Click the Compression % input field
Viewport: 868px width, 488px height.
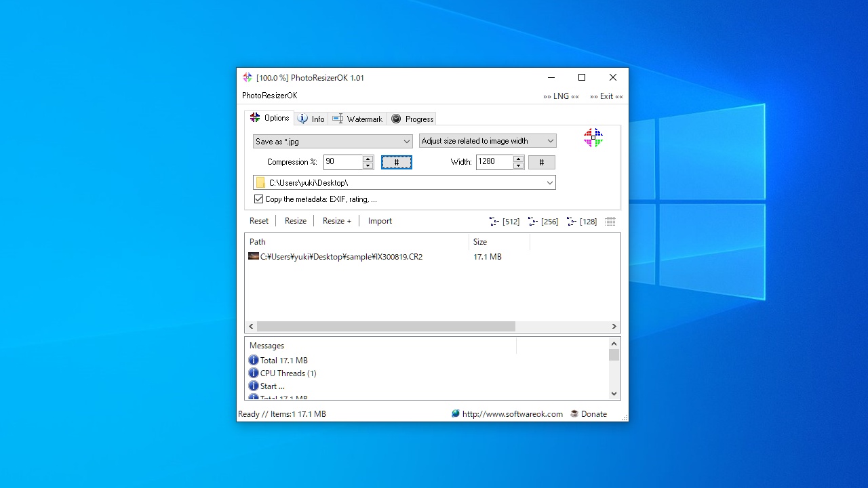tap(343, 162)
